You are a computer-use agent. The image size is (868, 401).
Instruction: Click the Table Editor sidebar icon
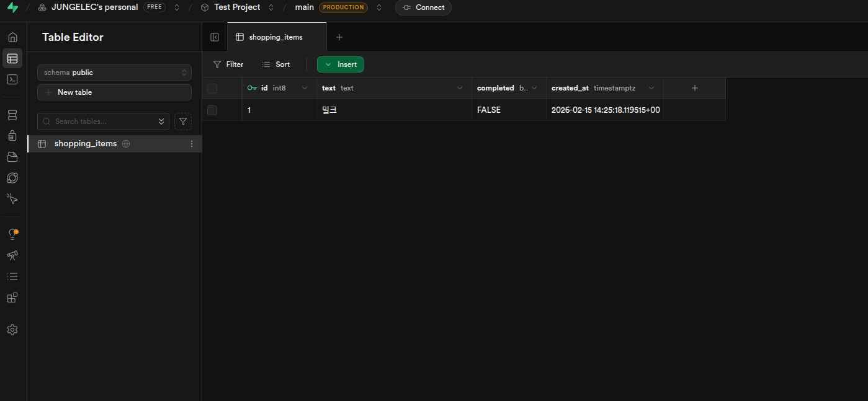point(12,59)
